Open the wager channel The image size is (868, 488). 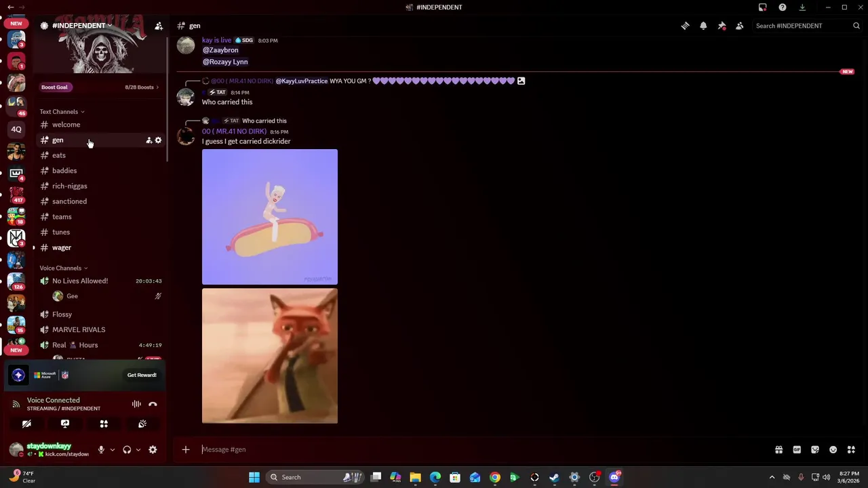tap(100, 247)
